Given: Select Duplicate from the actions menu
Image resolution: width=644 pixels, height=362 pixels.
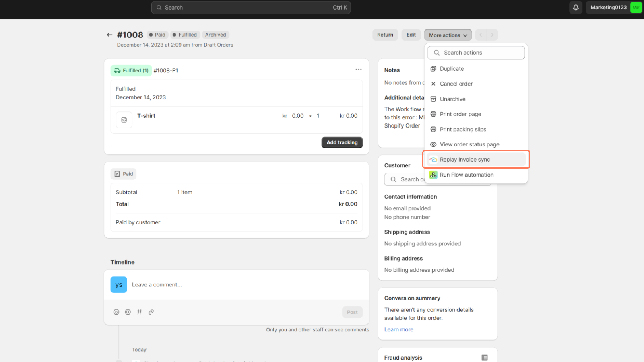Looking at the screenshot, I should click(x=452, y=69).
